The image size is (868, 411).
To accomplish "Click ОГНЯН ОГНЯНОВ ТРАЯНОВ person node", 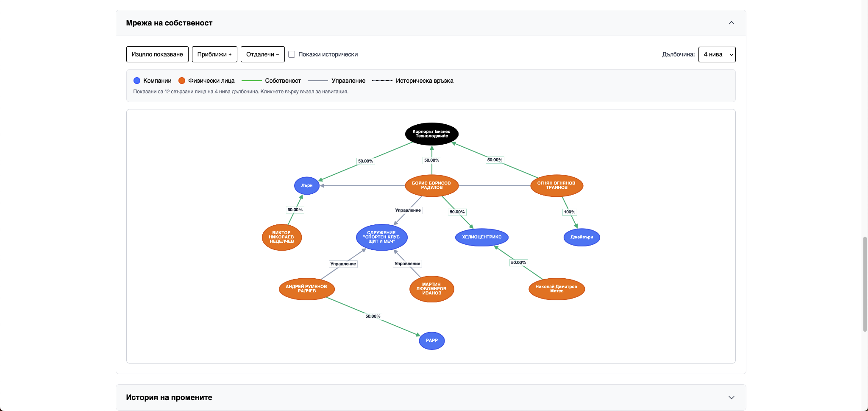I will point(556,186).
